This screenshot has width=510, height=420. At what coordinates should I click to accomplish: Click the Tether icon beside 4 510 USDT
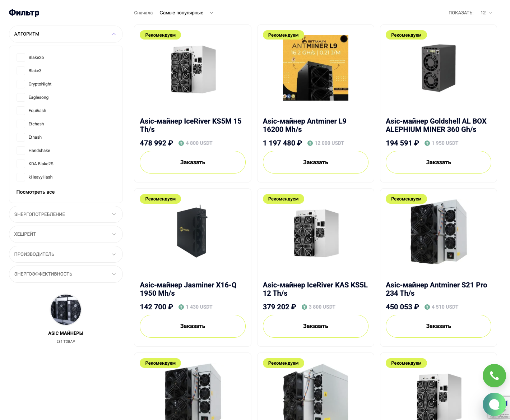click(427, 307)
